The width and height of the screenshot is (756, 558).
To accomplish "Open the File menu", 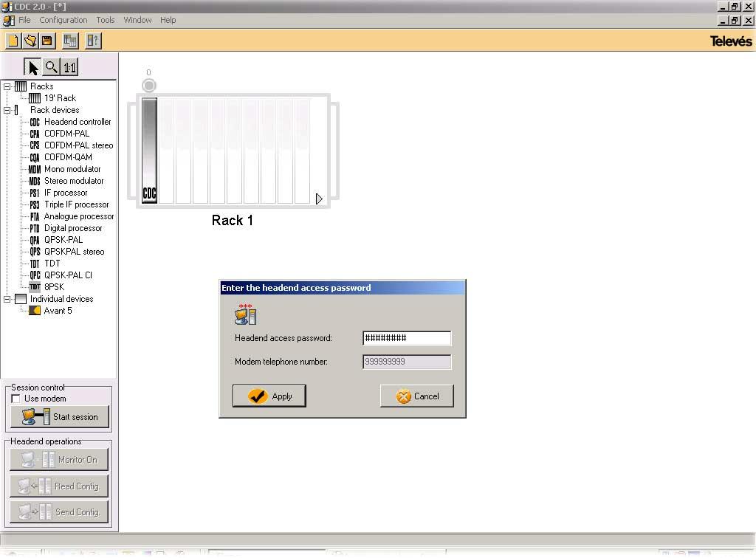I will click(24, 20).
